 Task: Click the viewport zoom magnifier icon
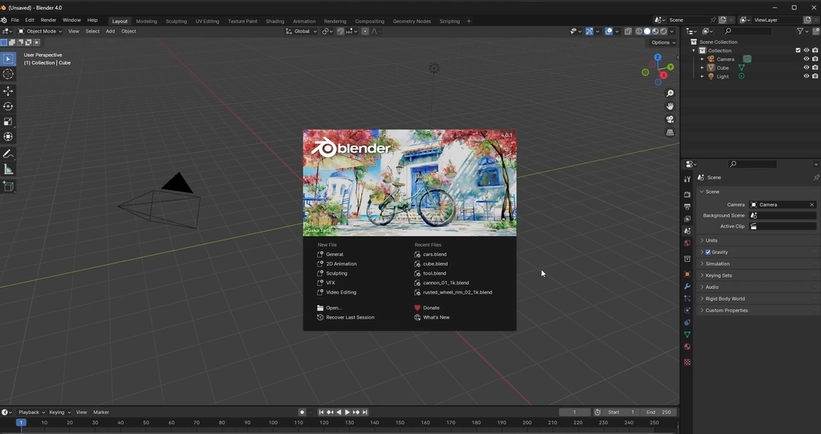click(670, 94)
